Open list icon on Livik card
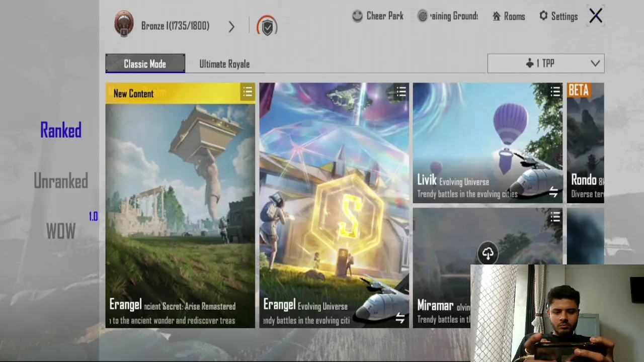The height and width of the screenshot is (362, 644). pyautogui.click(x=555, y=92)
